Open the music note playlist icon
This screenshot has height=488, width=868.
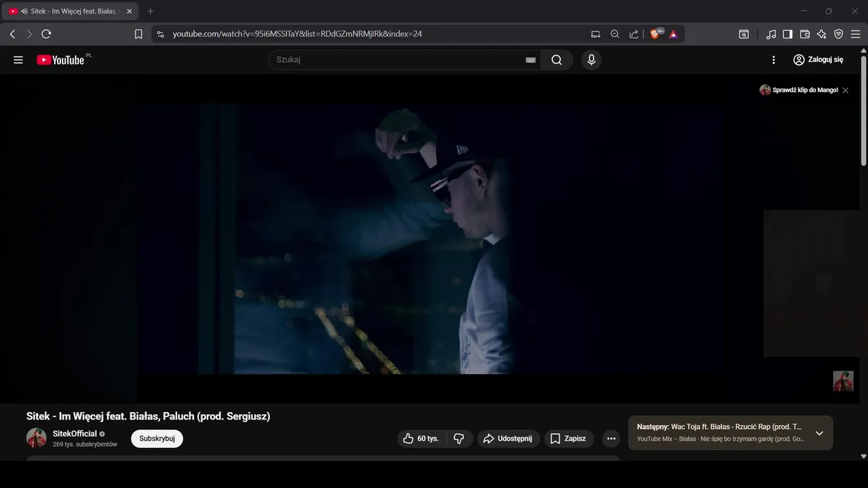point(771,34)
